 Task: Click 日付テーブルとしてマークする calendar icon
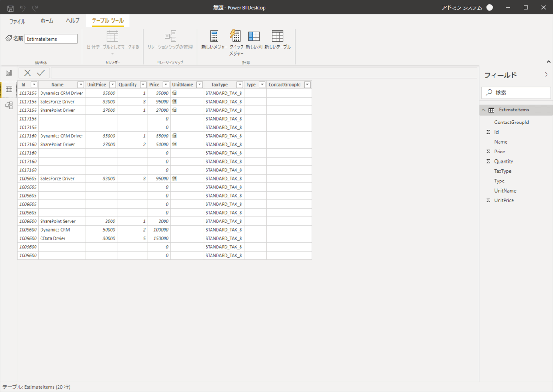tap(112, 36)
